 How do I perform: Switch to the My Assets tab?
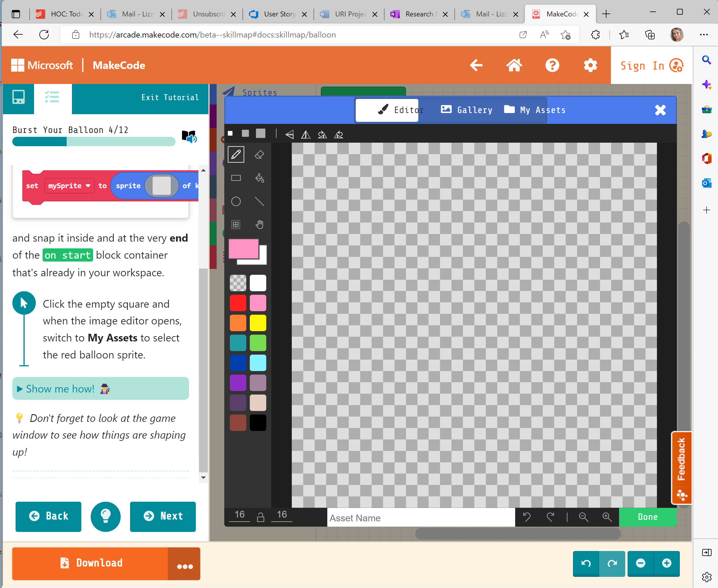(x=535, y=110)
